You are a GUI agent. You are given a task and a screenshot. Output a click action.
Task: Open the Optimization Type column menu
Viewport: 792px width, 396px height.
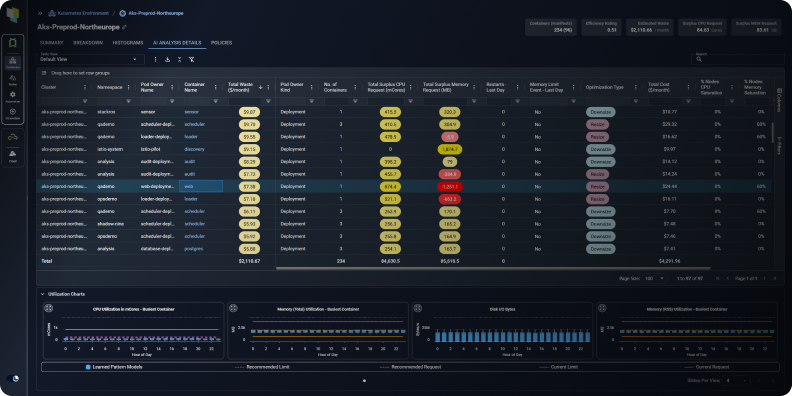click(635, 87)
